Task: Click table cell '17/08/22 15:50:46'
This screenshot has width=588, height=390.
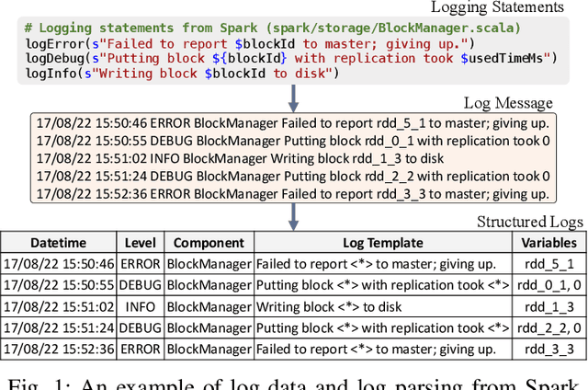Action: click(x=59, y=264)
